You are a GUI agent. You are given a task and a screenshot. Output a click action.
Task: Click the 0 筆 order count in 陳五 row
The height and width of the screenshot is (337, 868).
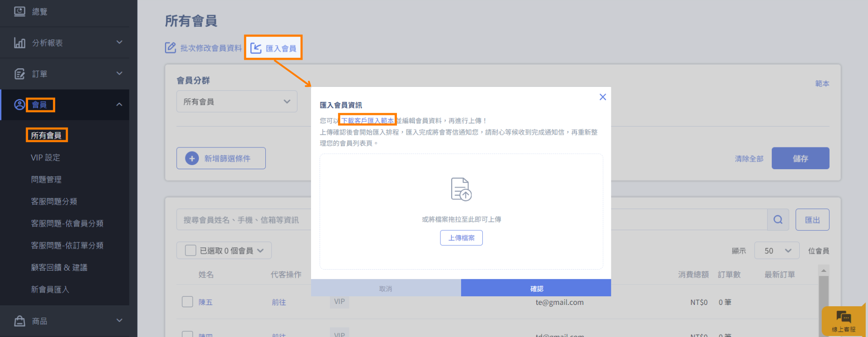click(725, 302)
